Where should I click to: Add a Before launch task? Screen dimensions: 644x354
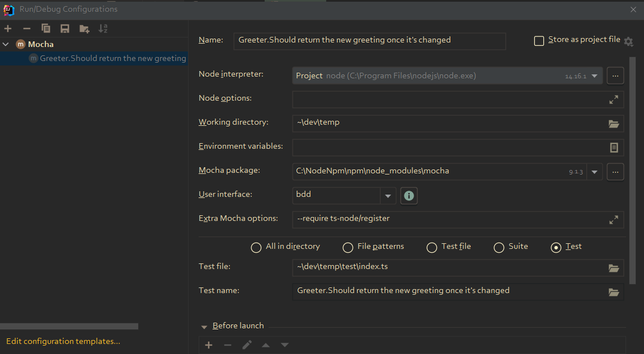coord(209,345)
